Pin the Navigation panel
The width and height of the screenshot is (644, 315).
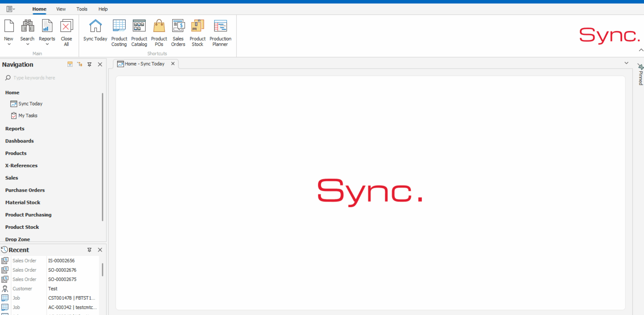89,64
